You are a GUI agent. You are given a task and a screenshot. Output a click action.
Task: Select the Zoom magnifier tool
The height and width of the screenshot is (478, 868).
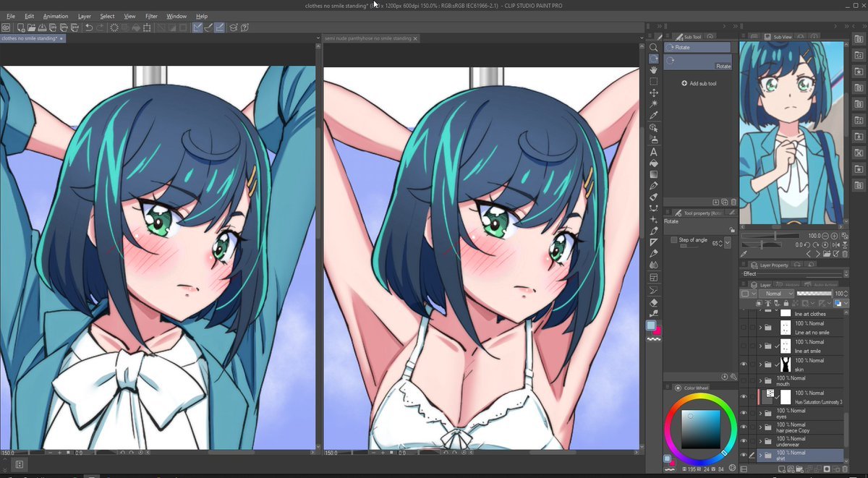(x=653, y=47)
